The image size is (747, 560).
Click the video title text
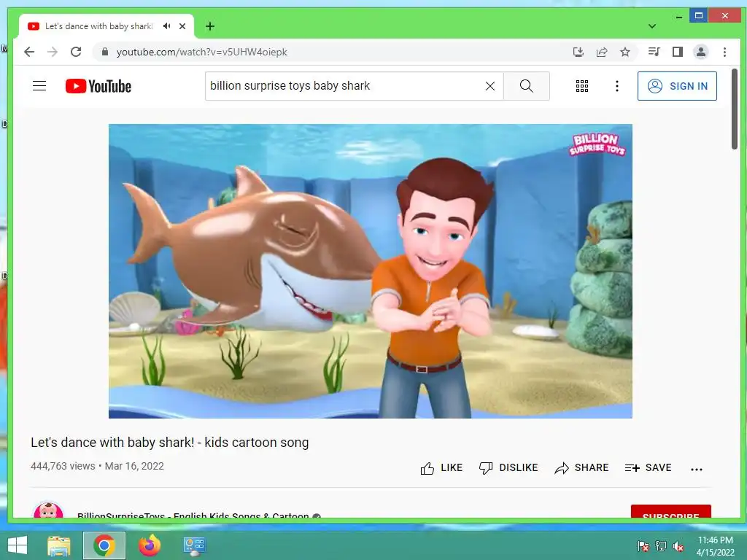tap(169, 443)
